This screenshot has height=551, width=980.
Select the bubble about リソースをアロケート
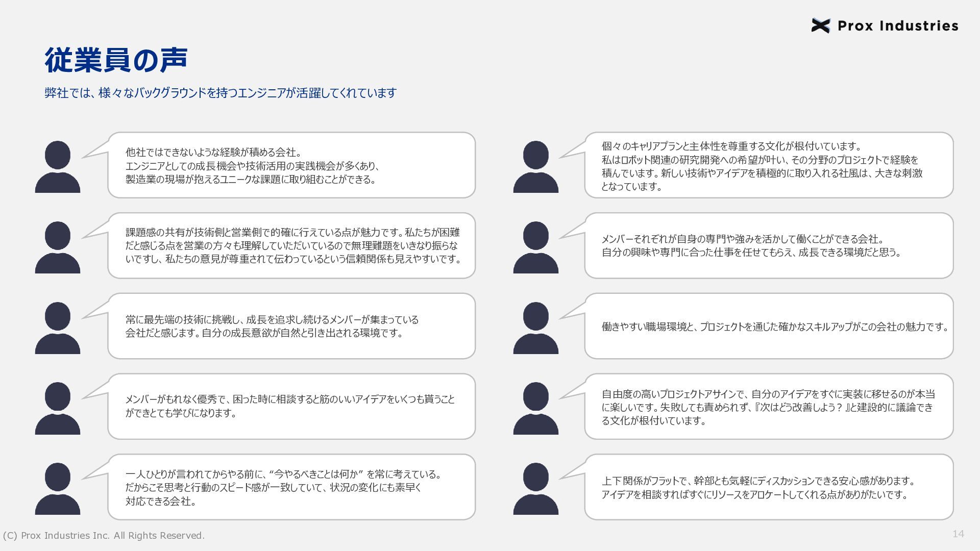point(769,487)
